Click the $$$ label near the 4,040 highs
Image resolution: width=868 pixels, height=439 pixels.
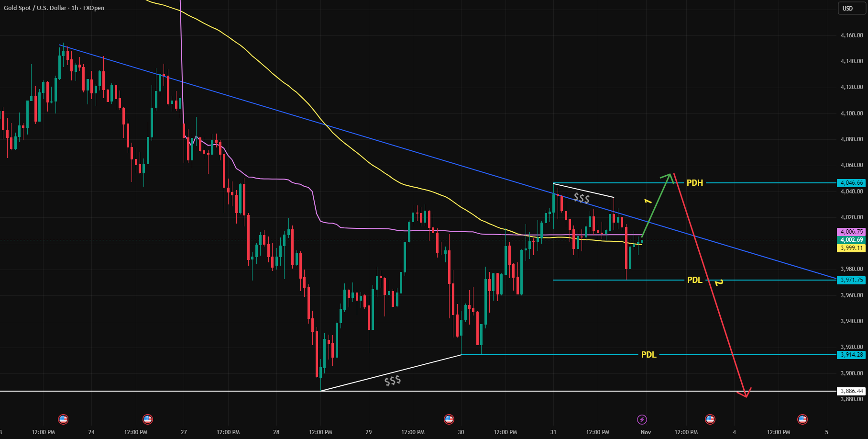(x=582, y=198)
